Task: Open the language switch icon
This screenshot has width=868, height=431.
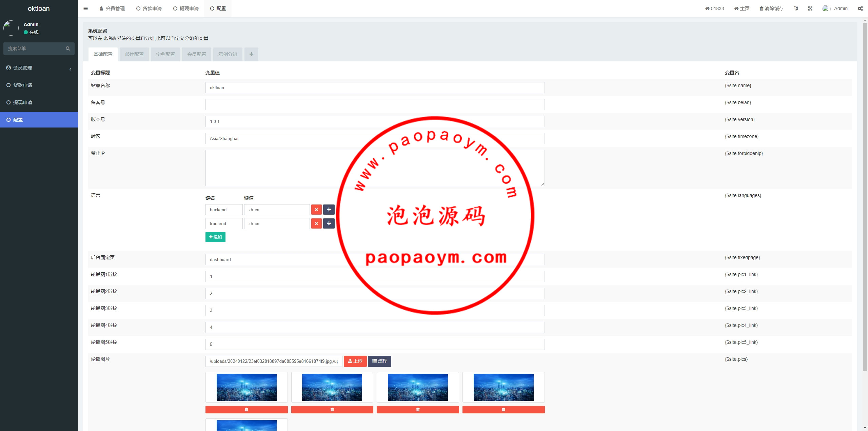Action: pos(796,8)
